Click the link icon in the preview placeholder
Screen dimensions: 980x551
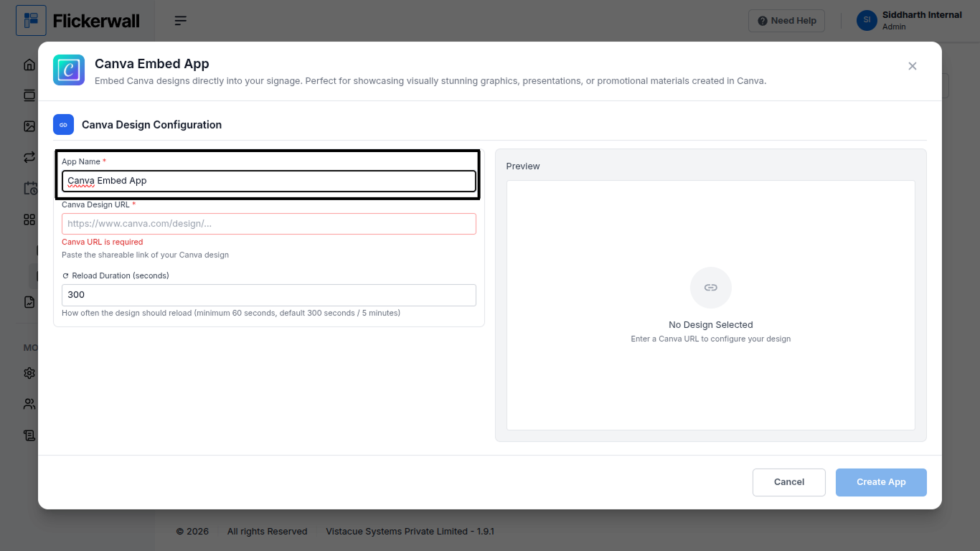[711, 288]
